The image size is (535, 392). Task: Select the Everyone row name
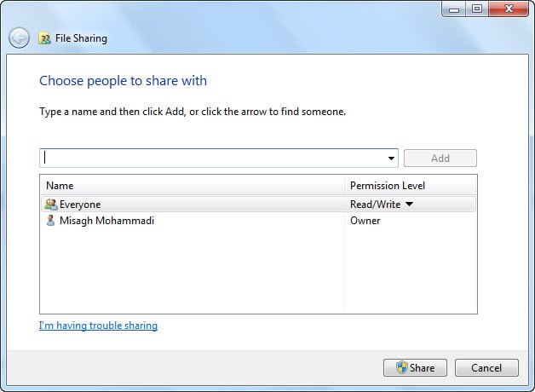(80, 205)
